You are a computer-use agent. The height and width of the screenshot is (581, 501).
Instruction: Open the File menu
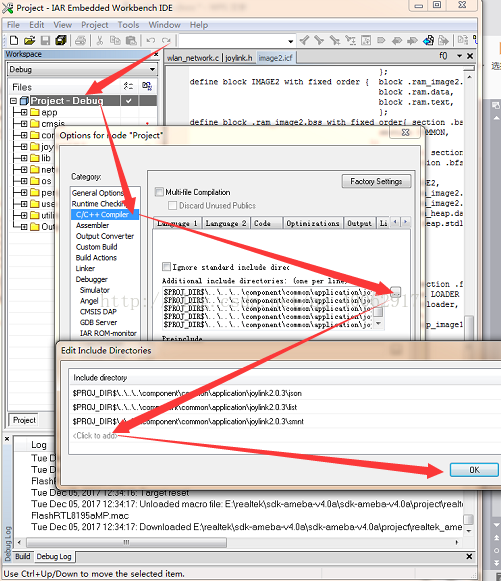tap(13, 25)
